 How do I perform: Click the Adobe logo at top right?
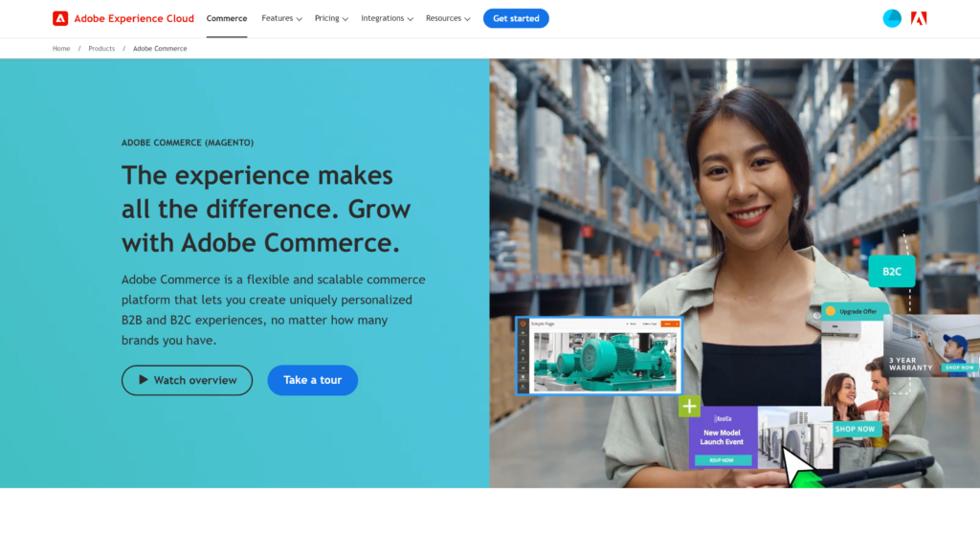(x=919, y=19)
